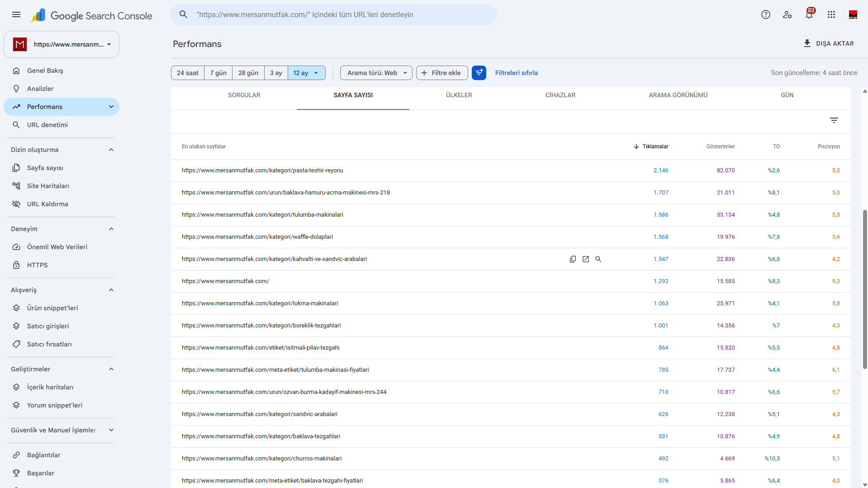The width and height of the screenshot is (868, 488).
Task: Click the Başarılar trophy icon
Action: pyautogui.click(x=16, y=473)
